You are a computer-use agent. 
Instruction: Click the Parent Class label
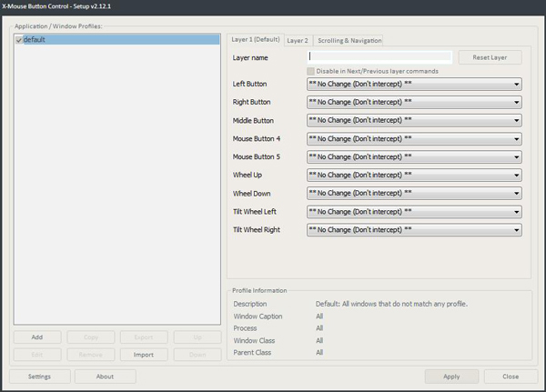[x=252, y=353]
